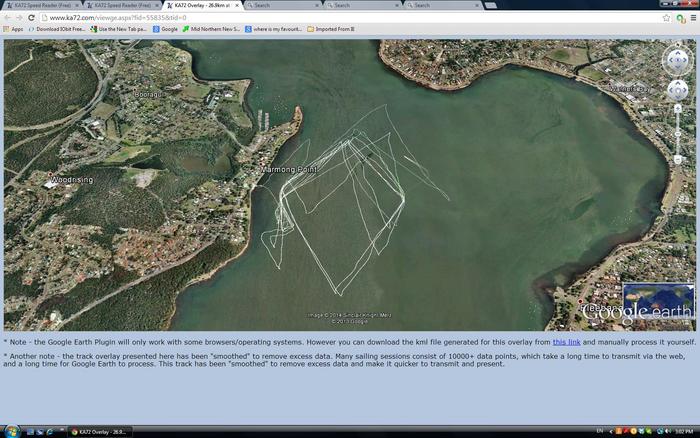Viewport: 700px width, 438px height.
Task: Click the globe overview map thumbnail
Action: pos(658,299)
